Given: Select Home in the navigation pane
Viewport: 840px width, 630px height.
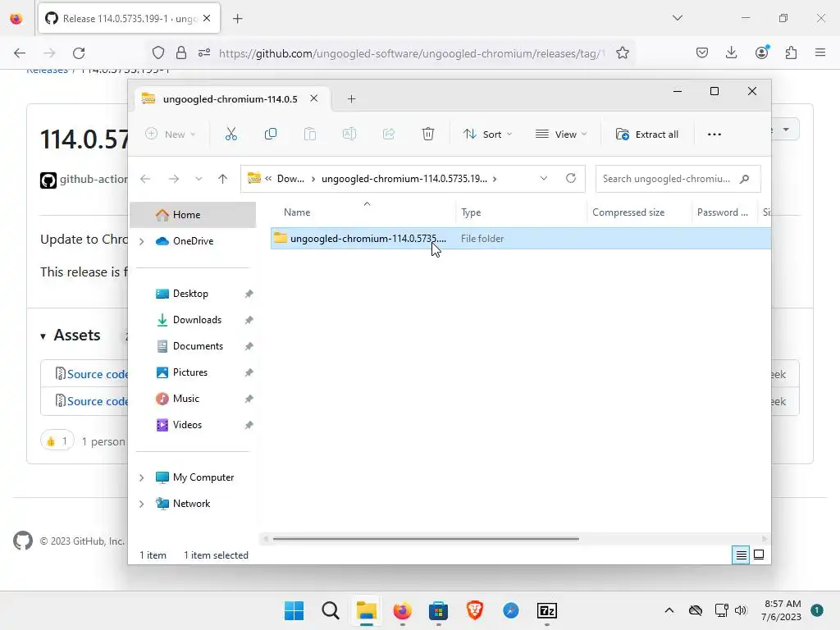Looking at the screenshot, I should point(193,215).
